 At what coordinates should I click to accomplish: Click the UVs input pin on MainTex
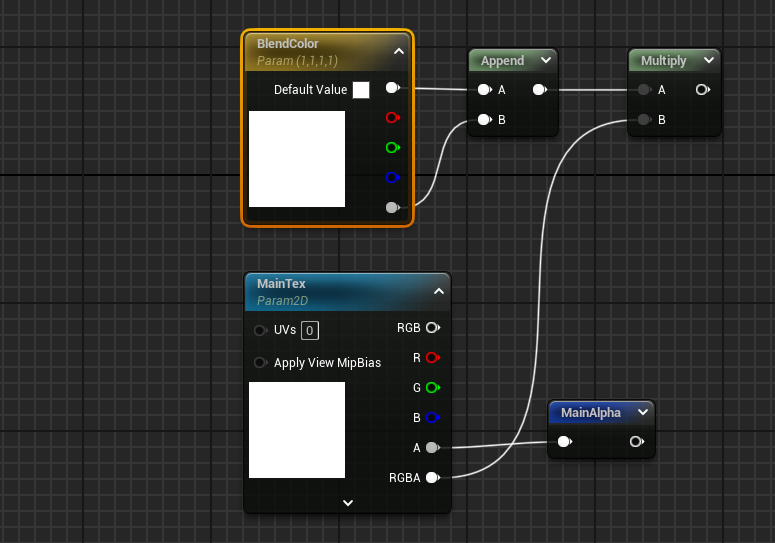tap(261, 330)
